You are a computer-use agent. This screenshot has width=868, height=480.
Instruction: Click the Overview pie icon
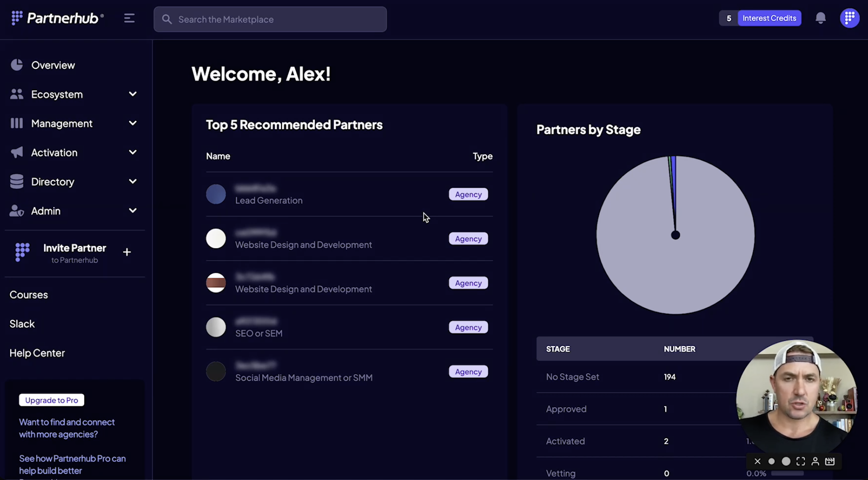point(16,65)
